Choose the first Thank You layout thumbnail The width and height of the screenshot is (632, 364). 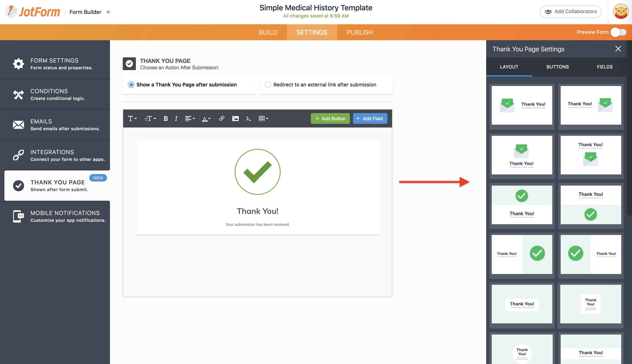tap(522, 105)
